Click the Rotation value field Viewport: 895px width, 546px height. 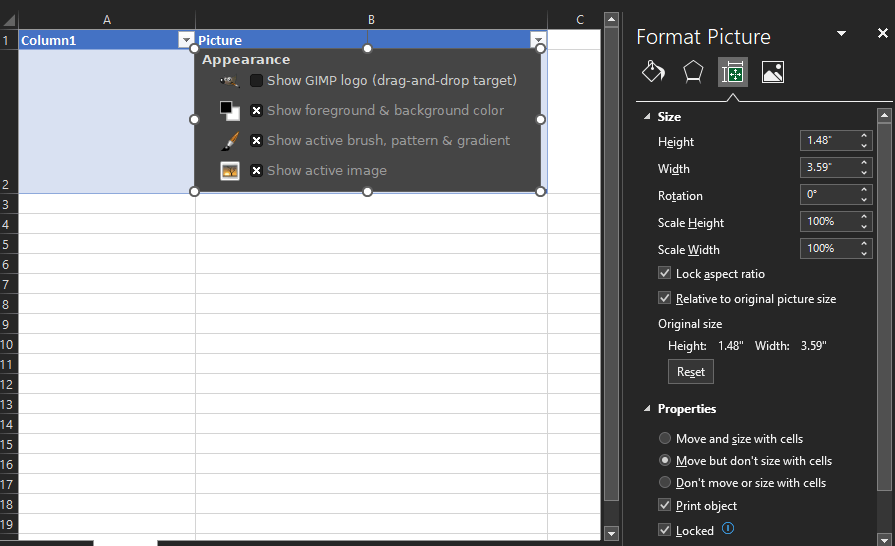click(x=829, y=195)
